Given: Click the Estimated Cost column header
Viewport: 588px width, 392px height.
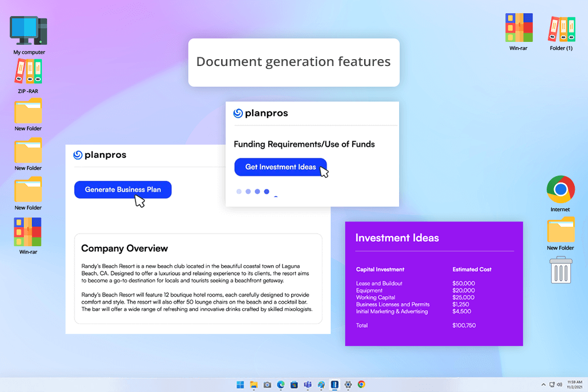Looking at the screenshot, I should click(472, 269).
